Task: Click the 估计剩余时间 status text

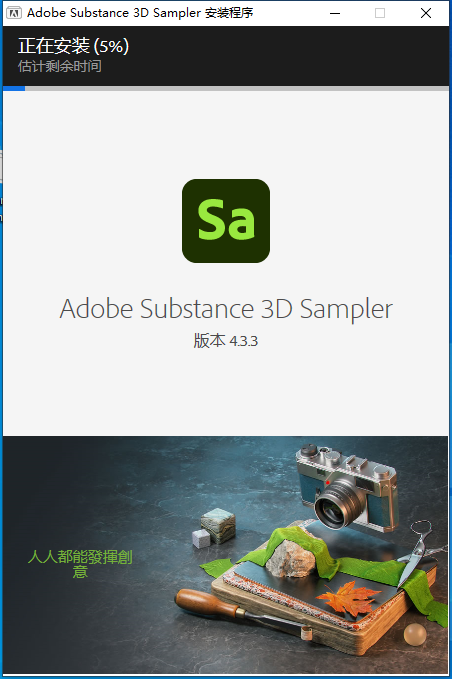Action: coord(60,66)
